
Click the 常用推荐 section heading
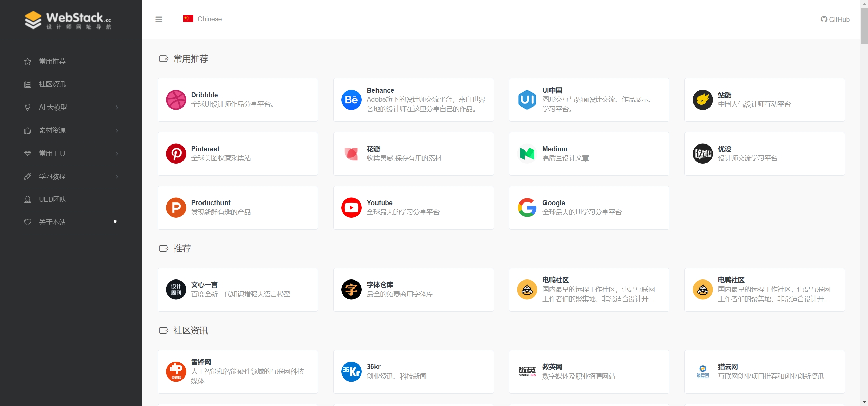click(x=191, y=59)
